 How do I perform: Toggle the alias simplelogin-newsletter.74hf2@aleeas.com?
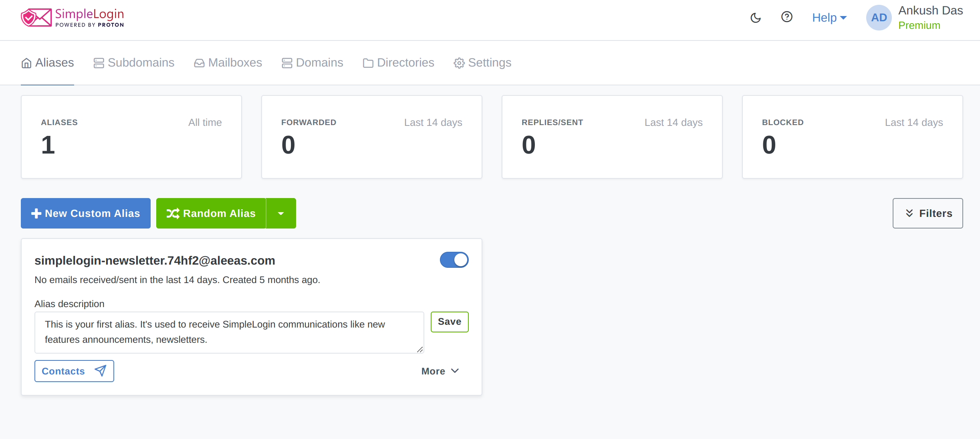[x=454, y=259]
